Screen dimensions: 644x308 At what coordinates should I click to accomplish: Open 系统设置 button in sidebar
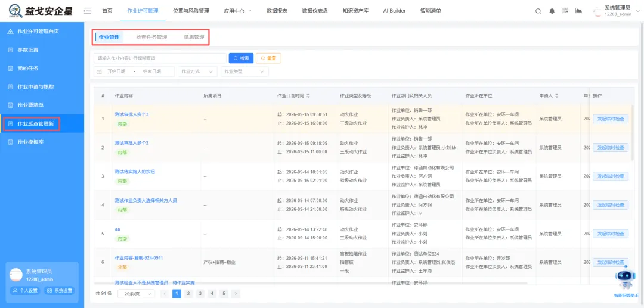click(60, 290)
